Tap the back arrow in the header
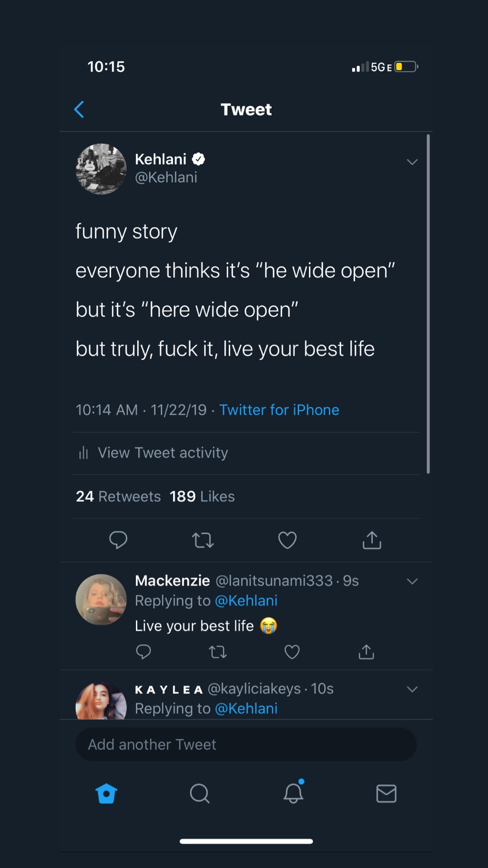This screenshot has height=868, width=488. point(79,109)
